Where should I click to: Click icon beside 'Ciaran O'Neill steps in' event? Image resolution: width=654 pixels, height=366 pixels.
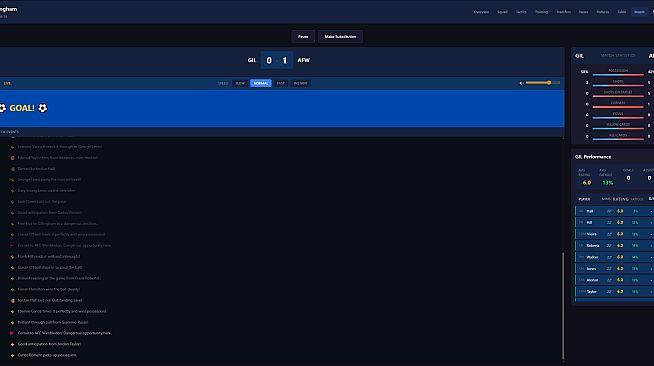12,268
